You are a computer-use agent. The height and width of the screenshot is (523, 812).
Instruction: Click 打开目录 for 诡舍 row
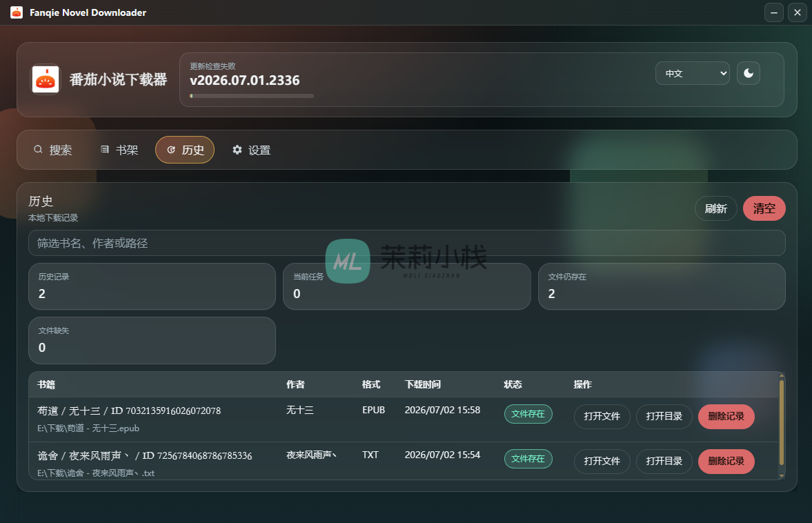tap(664, 461)
